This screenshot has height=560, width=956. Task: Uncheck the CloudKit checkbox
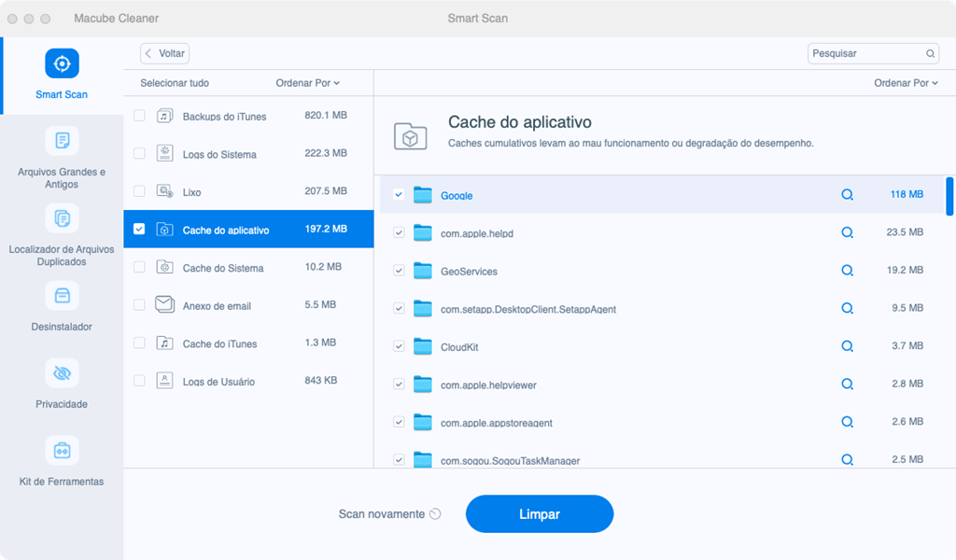[x=399, y=346]
